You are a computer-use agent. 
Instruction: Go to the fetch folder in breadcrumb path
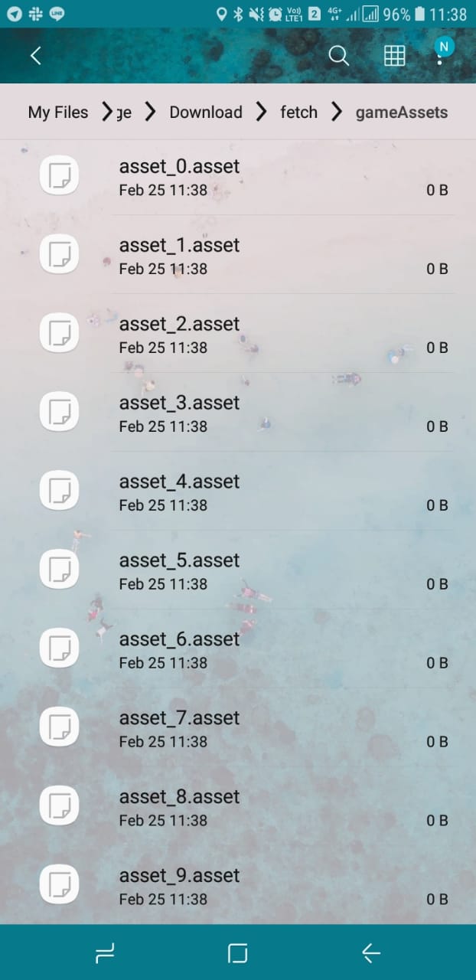point(298,112)
